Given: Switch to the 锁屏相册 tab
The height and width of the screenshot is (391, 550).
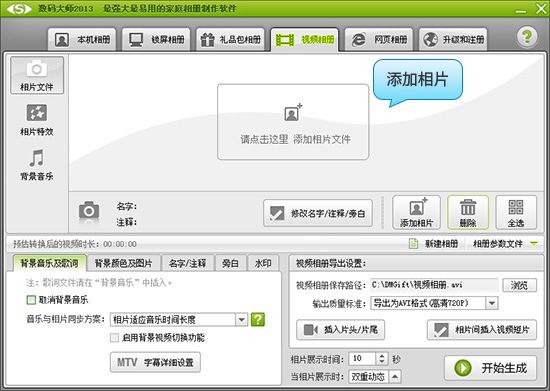Looking at the screenshot, I should click(x=156, y=40).
